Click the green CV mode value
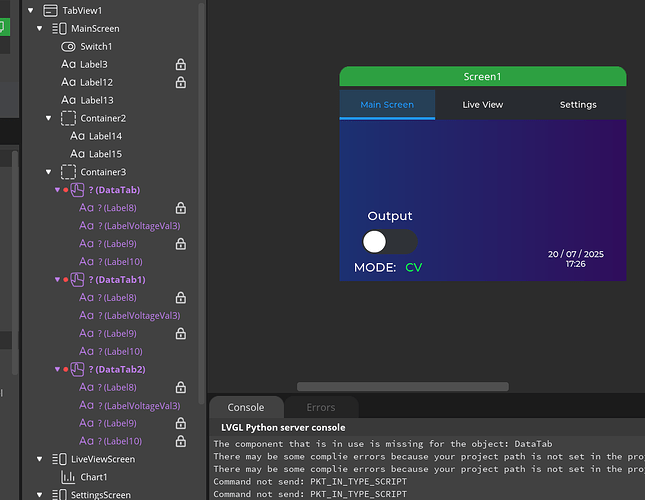The width and height of the screenshot is (645, 500). (x=414, y=268)
